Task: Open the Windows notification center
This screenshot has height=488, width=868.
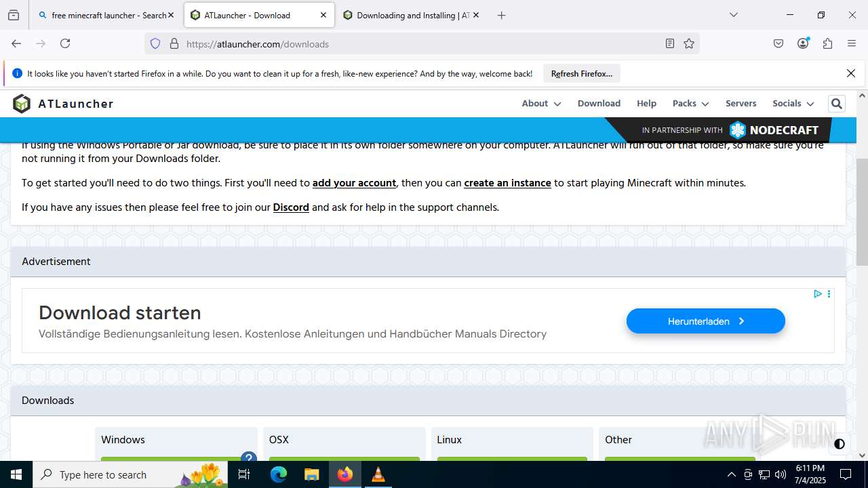Action: coord(846,474)
